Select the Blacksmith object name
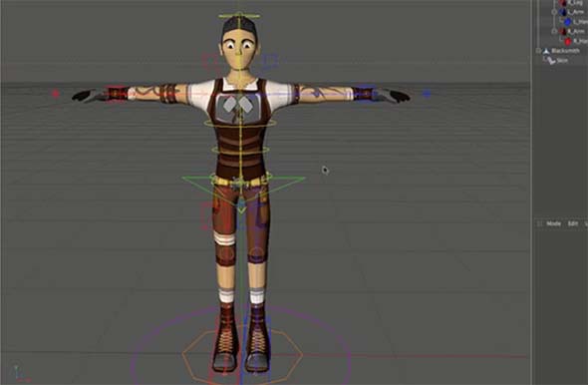 (x=565, y=51)
